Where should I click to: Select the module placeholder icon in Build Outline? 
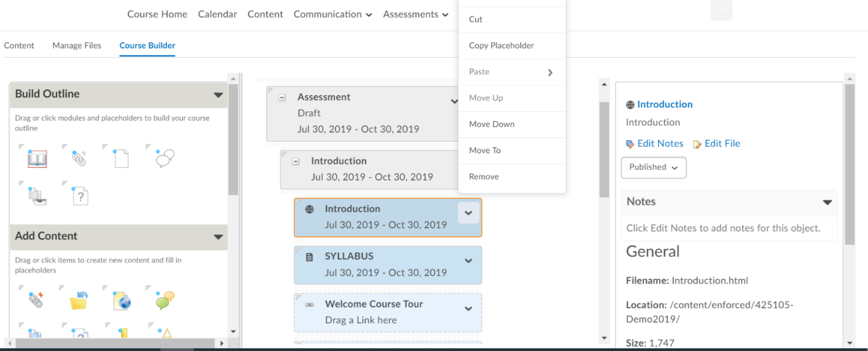[37, 159]
